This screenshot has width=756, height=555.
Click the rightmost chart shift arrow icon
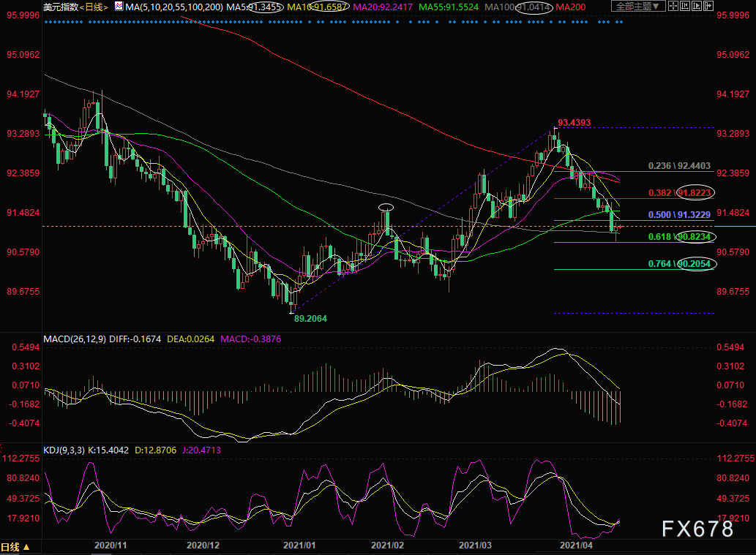point(708,6)
